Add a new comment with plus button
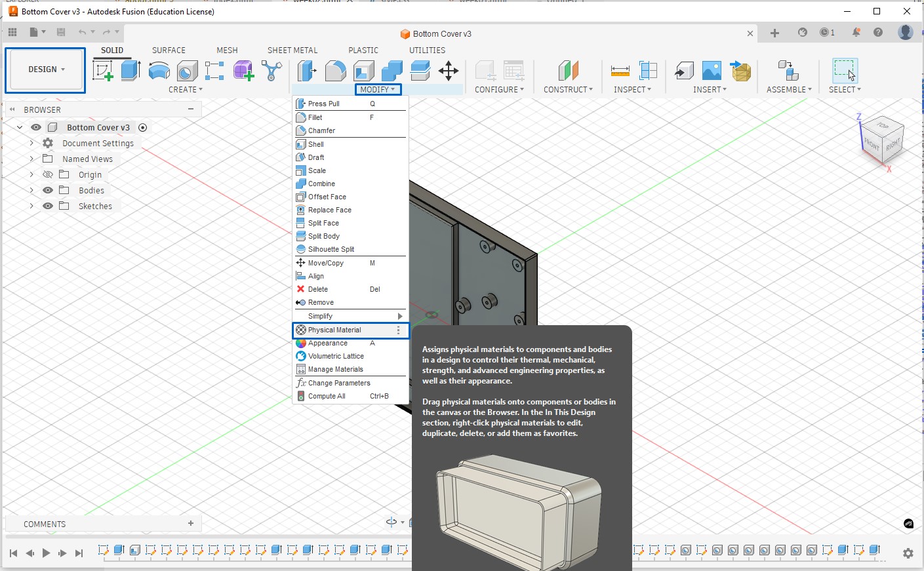 (191, 523)
